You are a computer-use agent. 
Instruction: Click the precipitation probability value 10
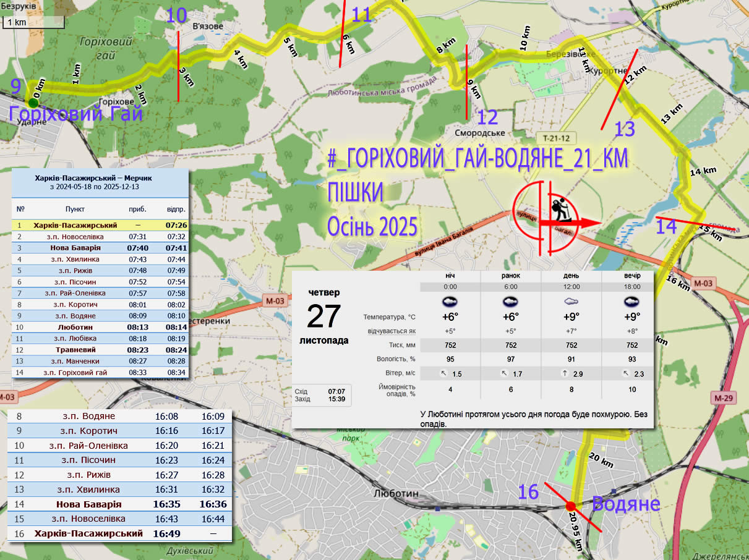click(x=632, y=389)
